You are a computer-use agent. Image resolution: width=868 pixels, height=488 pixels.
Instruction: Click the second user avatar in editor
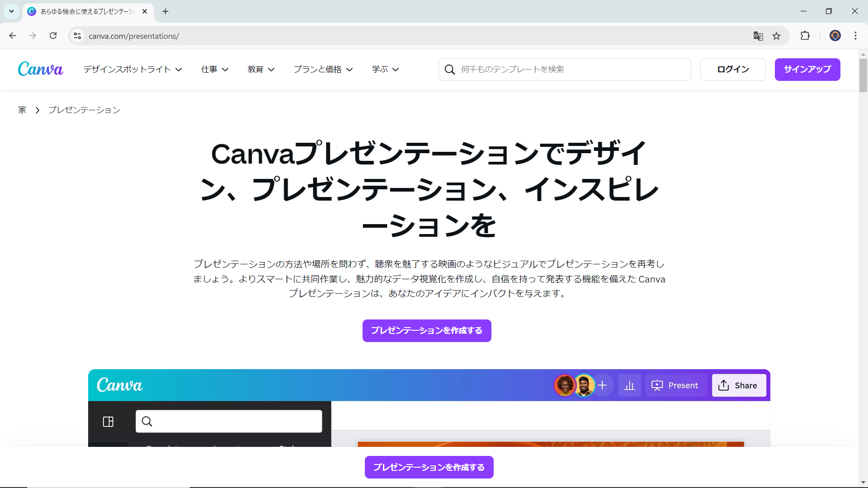click(x=582, y=385)
